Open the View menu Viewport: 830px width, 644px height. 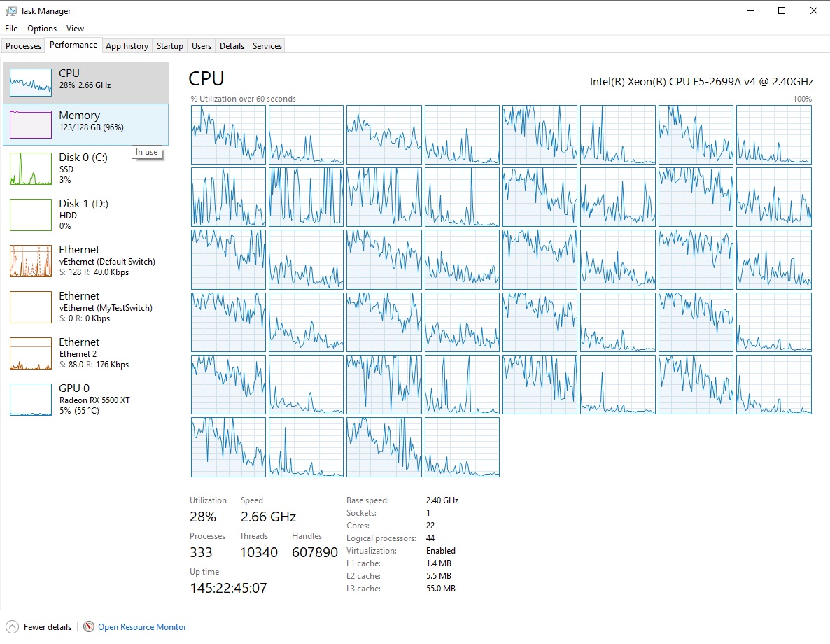point(75,29)
